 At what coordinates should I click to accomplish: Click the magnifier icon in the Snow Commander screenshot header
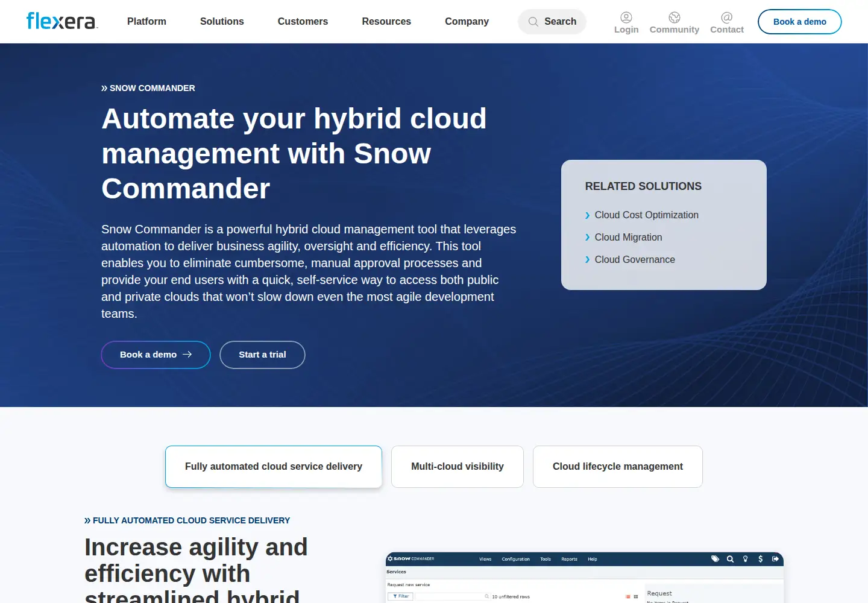pyautogui.click(x=730, y=559)
